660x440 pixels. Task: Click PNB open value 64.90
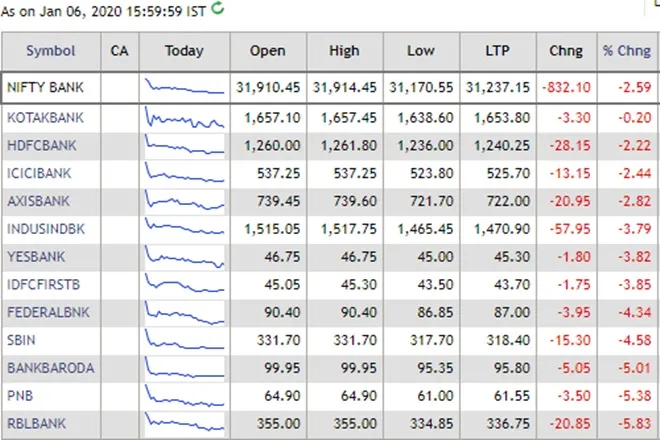tap(282, 395)
